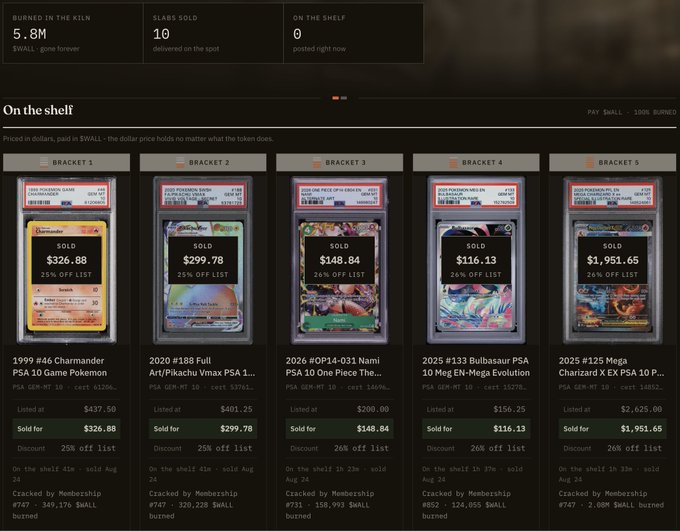Image resolution: width=680 pixels, height=531 pixels.
Task: Open 2020 #188 Full Art/Pikachu Vmax title
Action: (x=202, y=367)
